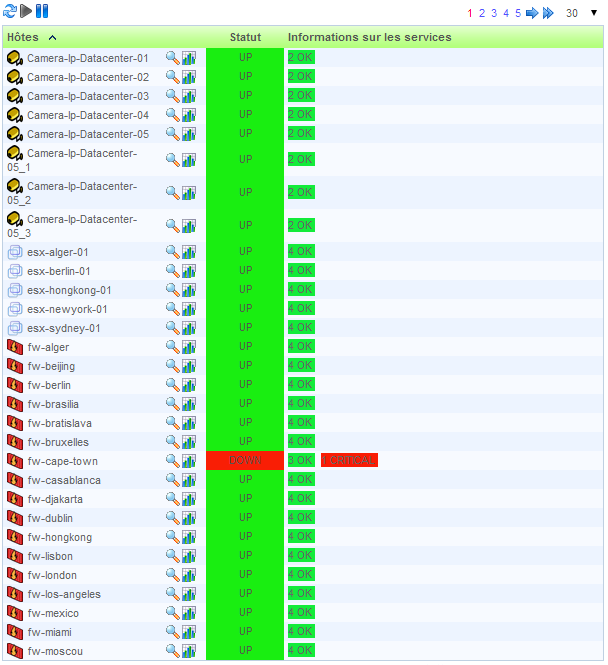
Task: Open details magnifier for fw-cape-town
Action: coord(172,461)
